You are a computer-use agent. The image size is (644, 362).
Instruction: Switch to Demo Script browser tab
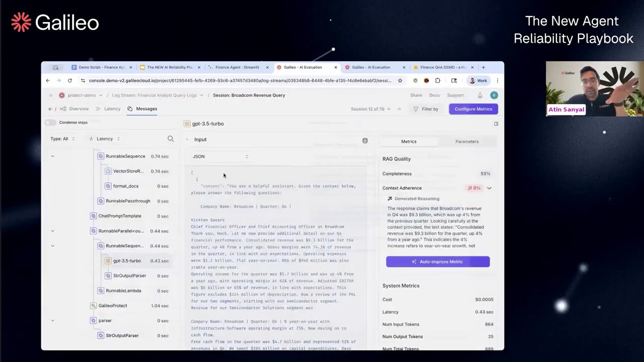pyautogui.click(x=102, y=67)
